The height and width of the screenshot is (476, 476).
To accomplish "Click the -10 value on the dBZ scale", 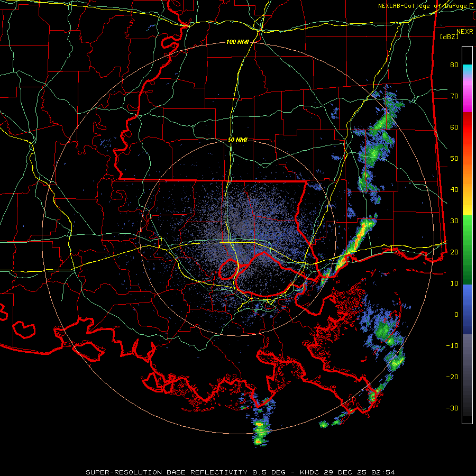I will coord(452,346).
